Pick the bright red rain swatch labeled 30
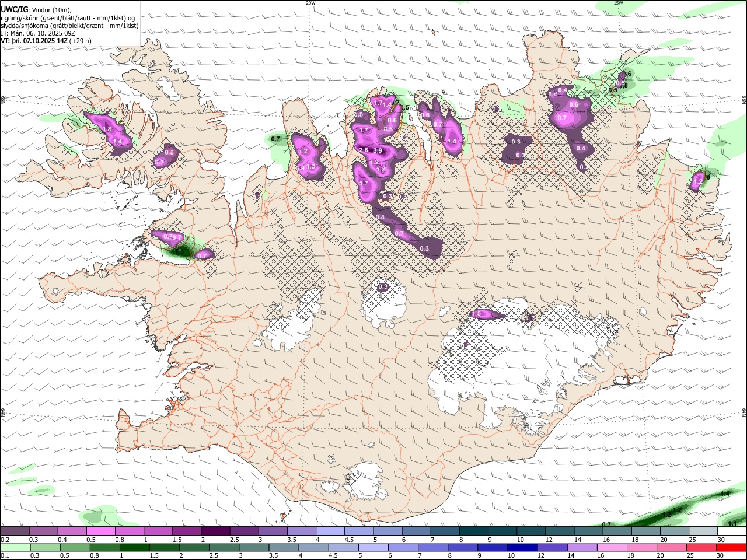This screenshot has width=747, height=560. click(732, 547)
